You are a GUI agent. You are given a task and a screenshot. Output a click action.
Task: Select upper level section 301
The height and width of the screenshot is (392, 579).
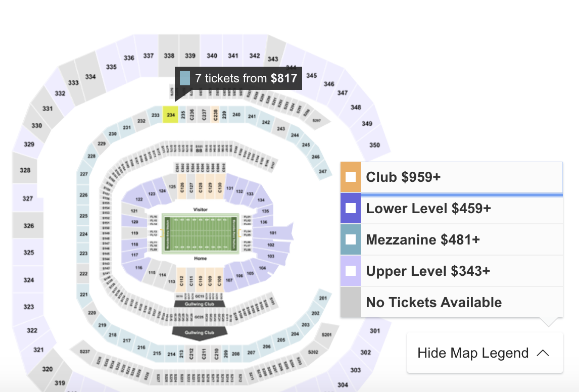tap(374, 331)
